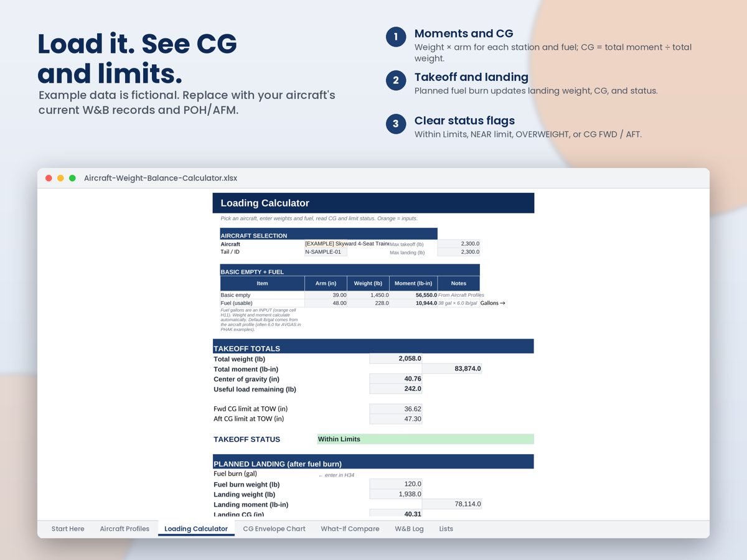Click the Useful load remaining value 242.0

click(396, 389)
